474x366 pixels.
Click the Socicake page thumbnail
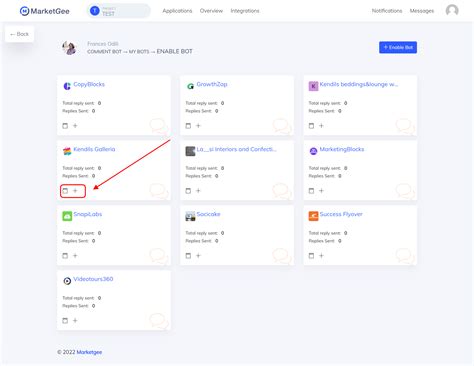point(190,216)
